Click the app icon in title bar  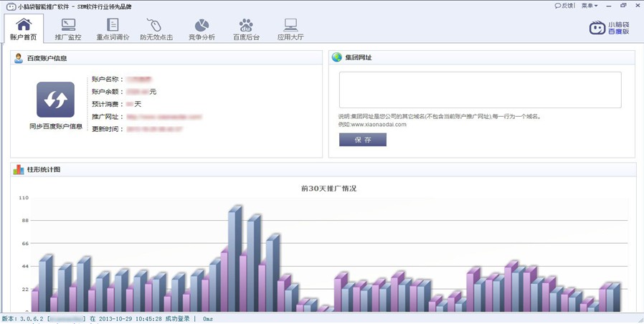pos(9,6)
